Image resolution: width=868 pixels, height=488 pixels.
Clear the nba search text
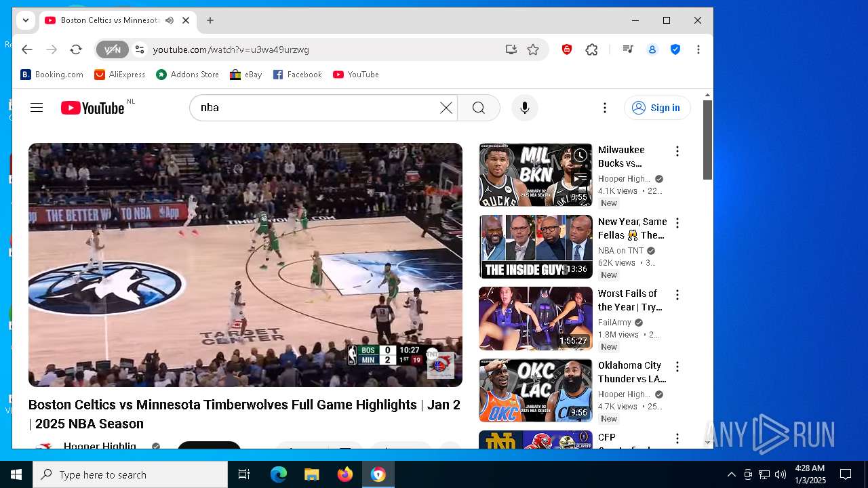pyautogui.click(x=446, y=108)
